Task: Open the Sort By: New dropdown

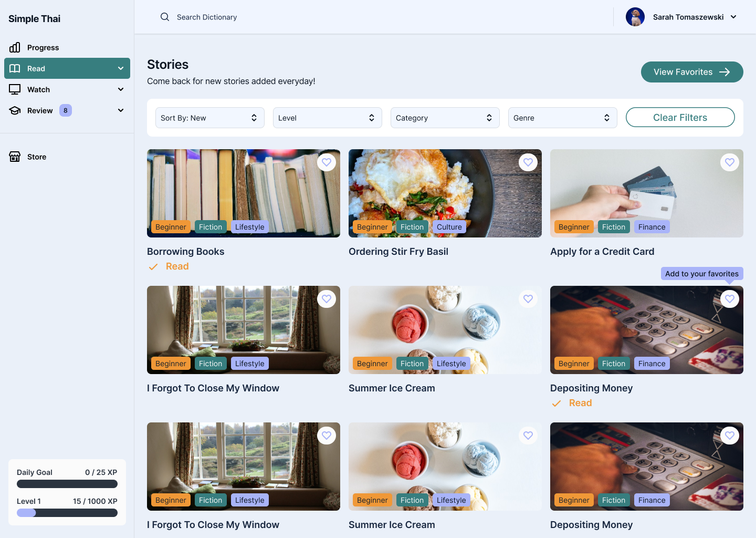Action: coord(209,118)
